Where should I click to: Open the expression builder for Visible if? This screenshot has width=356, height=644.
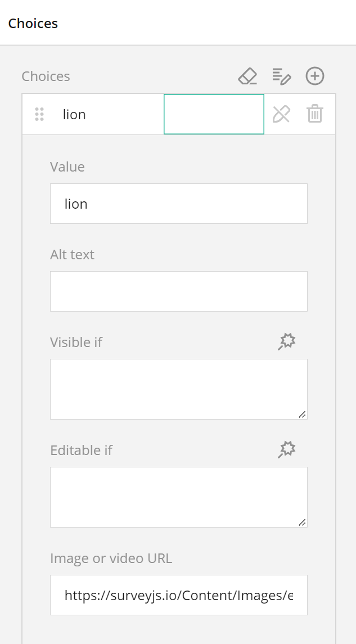point(287,341)
